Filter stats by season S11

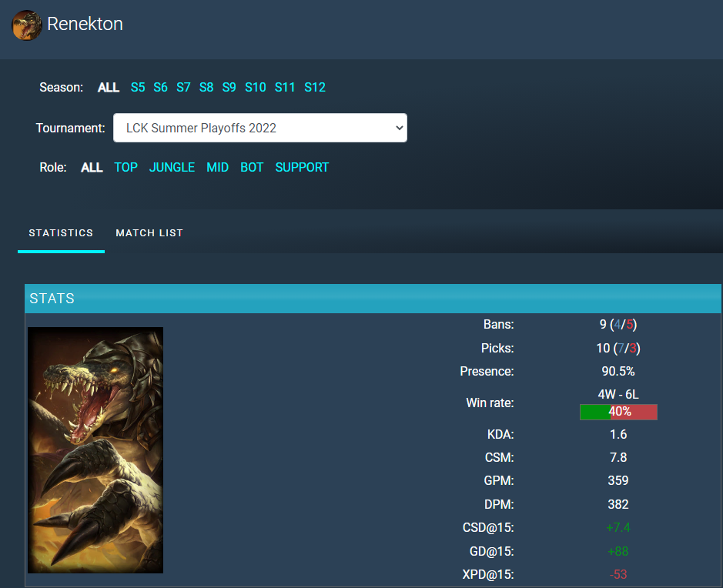pos(285,87)
